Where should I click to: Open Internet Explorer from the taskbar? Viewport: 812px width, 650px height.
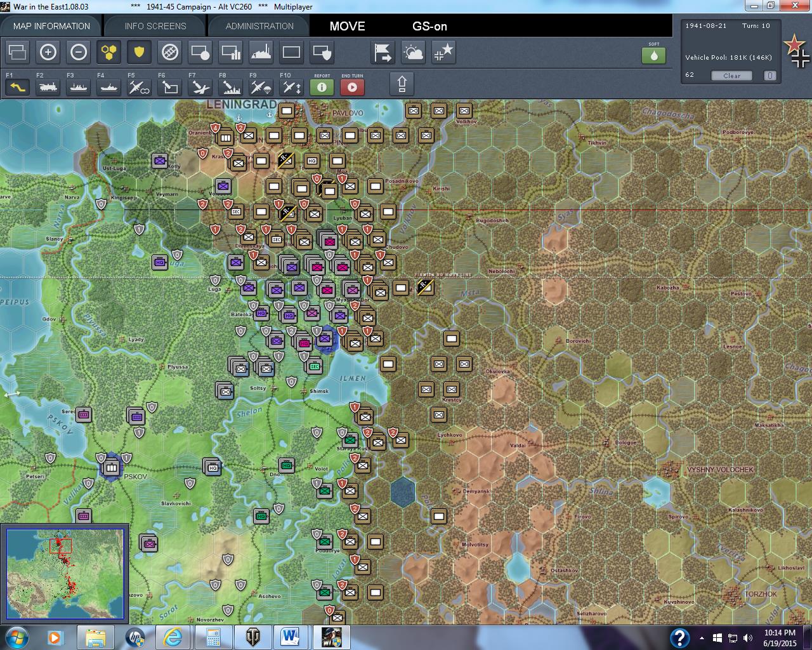(x=173, y=637)
